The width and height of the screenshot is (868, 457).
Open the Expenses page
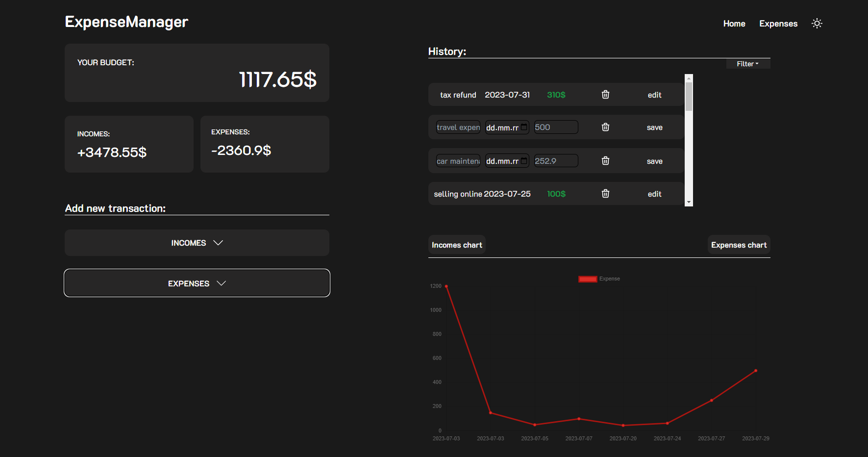(x=778, y=24)
